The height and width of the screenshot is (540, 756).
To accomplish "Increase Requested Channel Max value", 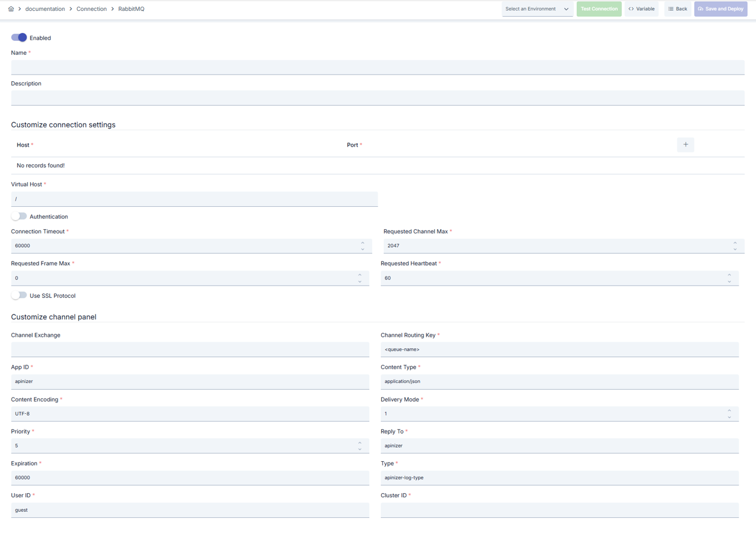I will coord(735,243).
